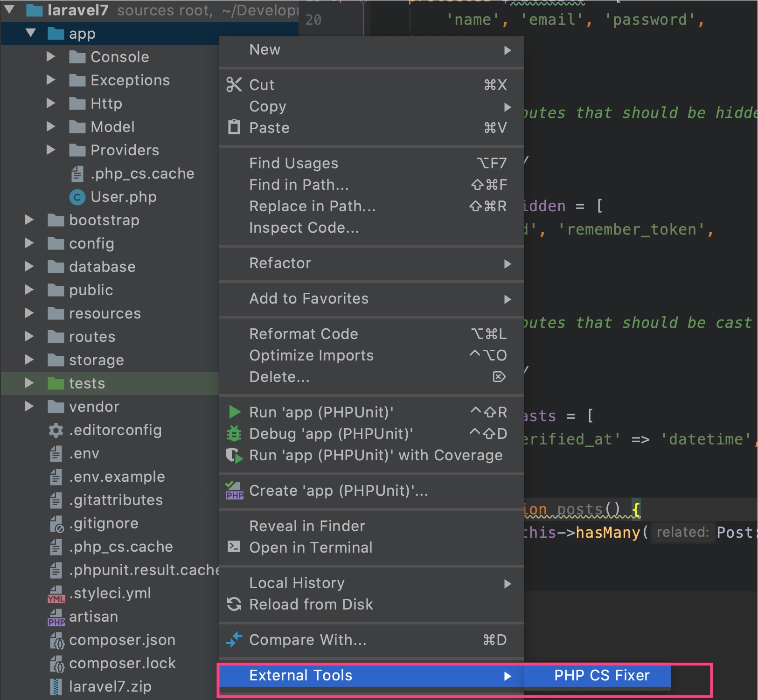
Task: Click the app folder icon
Action: 56,34
